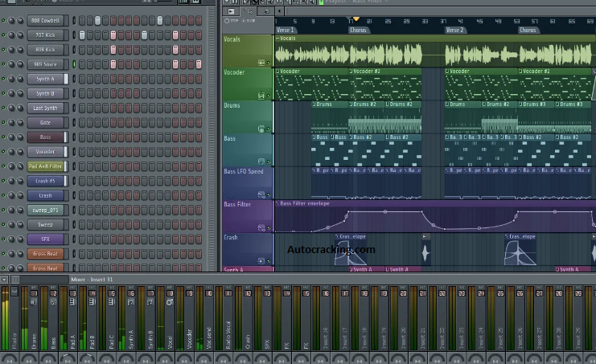Mute the SFX channel LED
The height and width of the screenshot is (364, 596).
pyautogui.click(x=3, y=239)
